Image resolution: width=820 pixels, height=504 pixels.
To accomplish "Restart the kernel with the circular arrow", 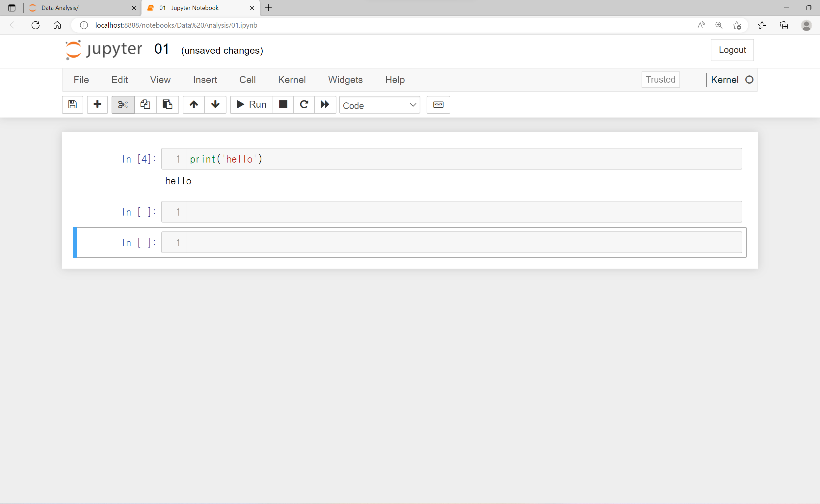I will tap(304, 105).
